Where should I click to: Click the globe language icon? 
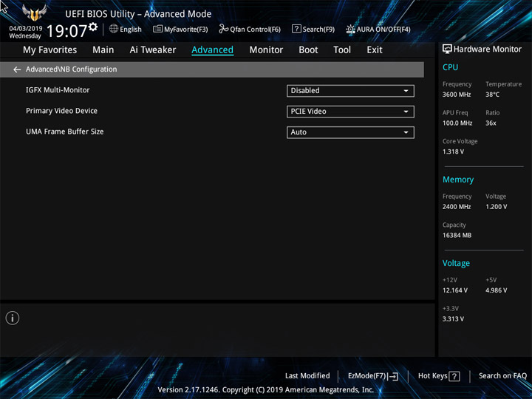coord(114,29)
